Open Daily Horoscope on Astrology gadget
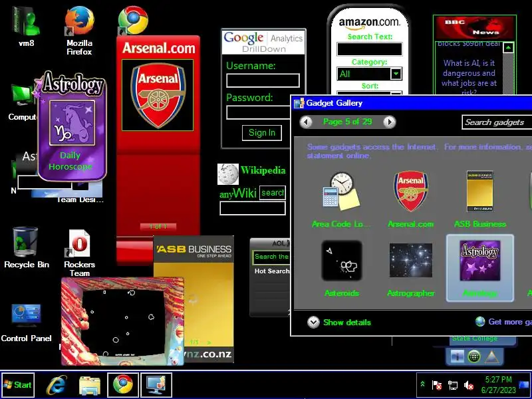Screen dimensions: 532x399 point(70,161)
